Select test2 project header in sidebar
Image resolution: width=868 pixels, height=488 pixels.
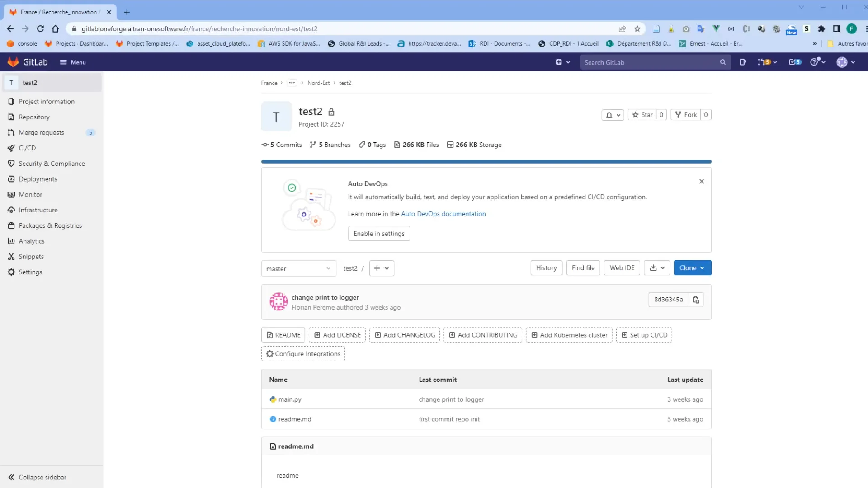click(52, 83)
